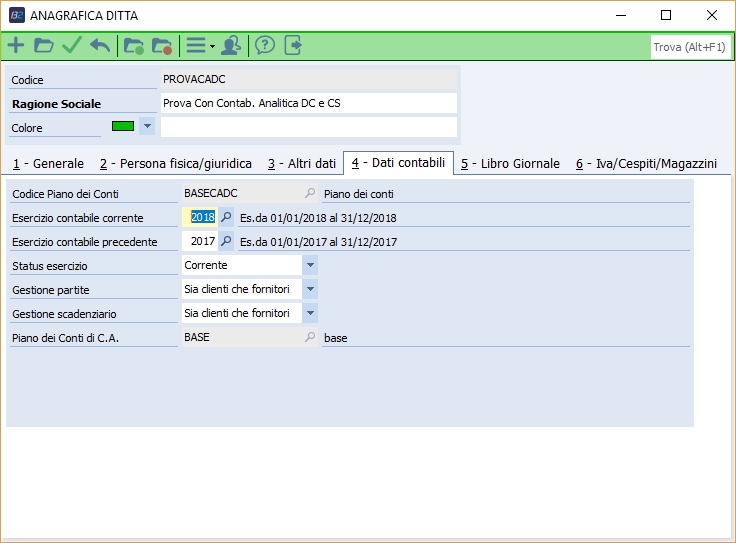The height and width of the screenshot is (543, 736).
Task: Look up Esercizio contabile corrente with the magnifier
Action: (x=226, y=217)
